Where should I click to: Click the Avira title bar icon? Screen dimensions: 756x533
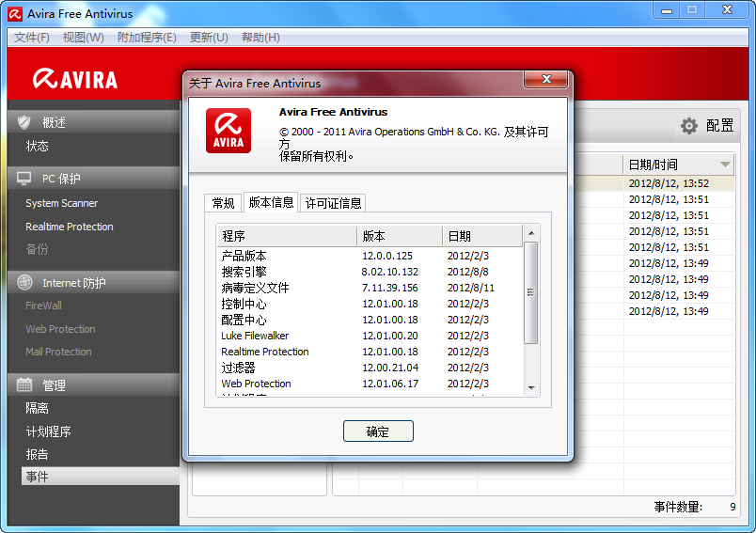(12, 14)
